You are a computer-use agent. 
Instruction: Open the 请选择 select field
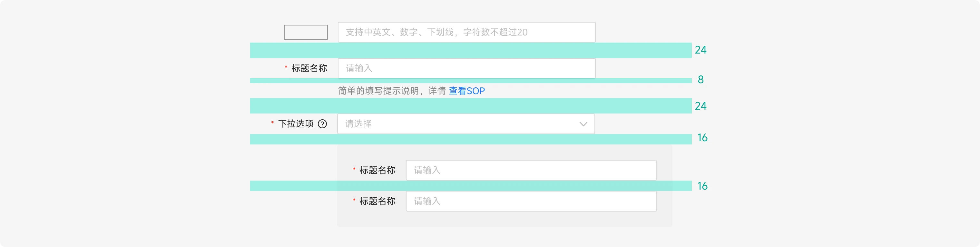tap(456, 124)
